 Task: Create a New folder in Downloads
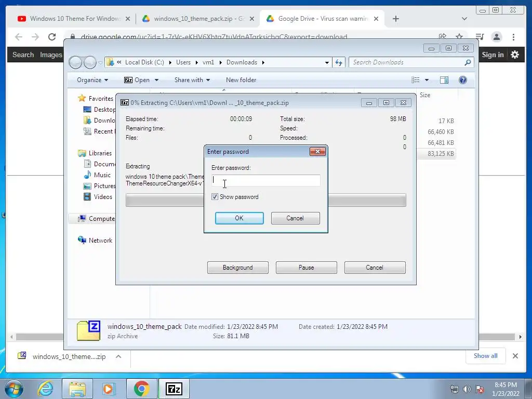[x=241, y=80]
